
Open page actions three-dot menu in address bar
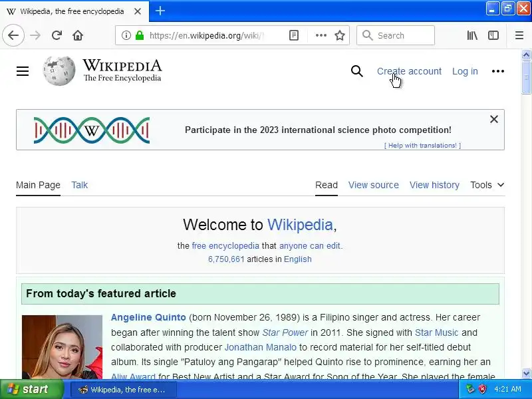pos(321,35)
